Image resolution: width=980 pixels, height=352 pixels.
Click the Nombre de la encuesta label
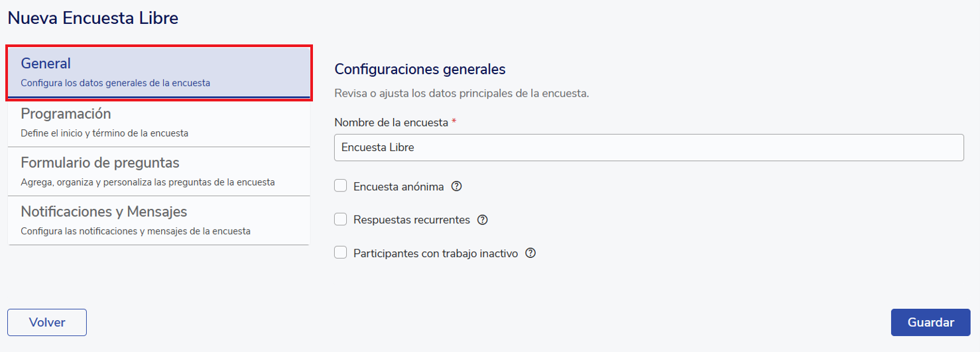pos(391,123)
